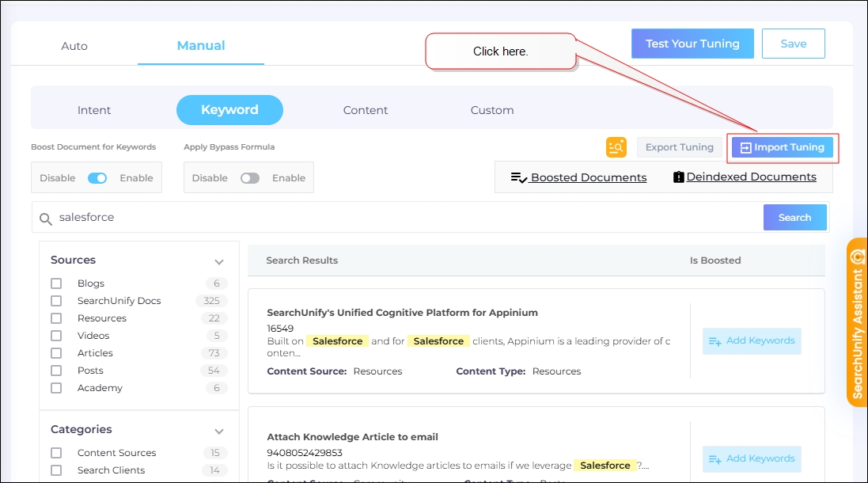Image resolution: width=868 pixels, height=483 pixels.
Task: Check the Blogs source checkbox
Action: pyautogui.click(x=56, y=283)
